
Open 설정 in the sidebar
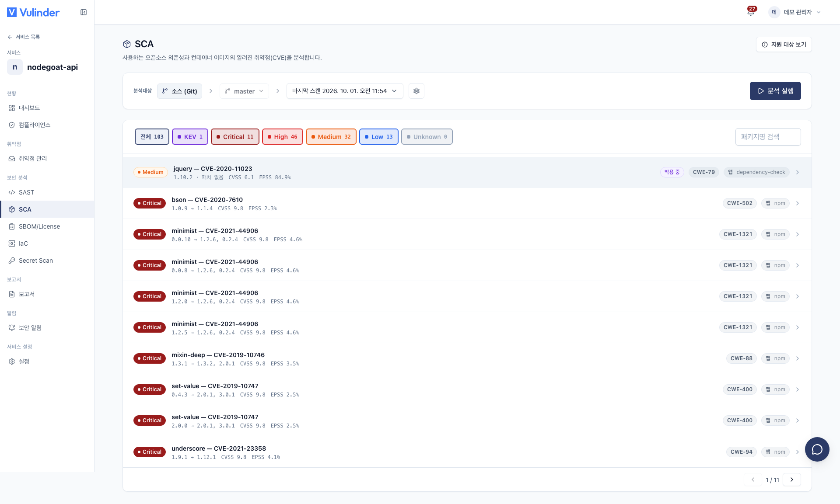pyautogui.click(x=47, y=361)
